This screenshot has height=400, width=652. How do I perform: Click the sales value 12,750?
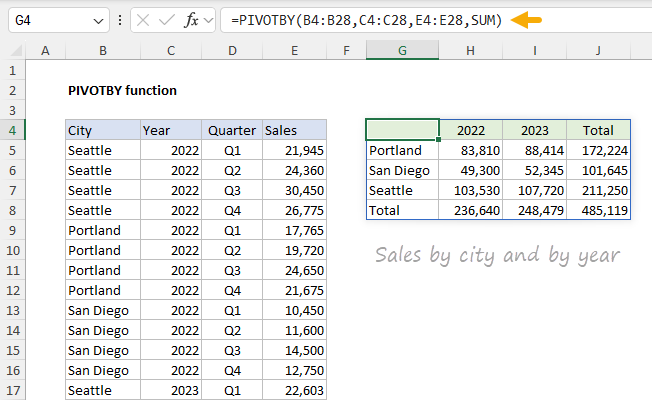[x=294, y=370]
